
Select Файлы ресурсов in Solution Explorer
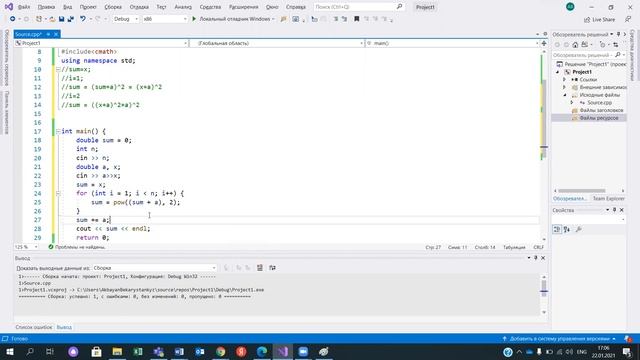599,118
